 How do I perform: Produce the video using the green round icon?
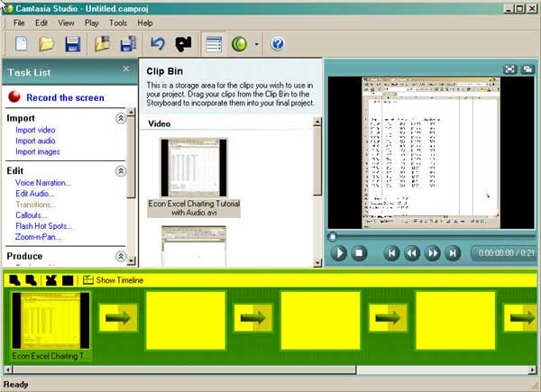coord(240,44)
